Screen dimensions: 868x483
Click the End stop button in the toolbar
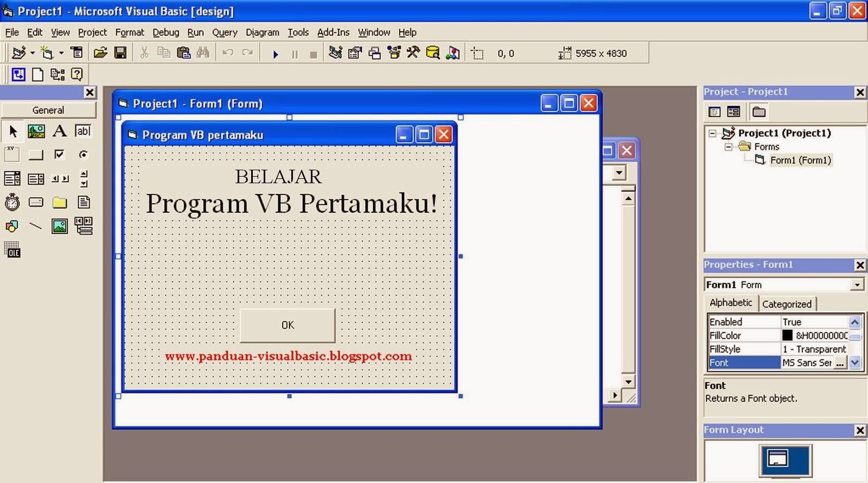[x=314, y=54]
